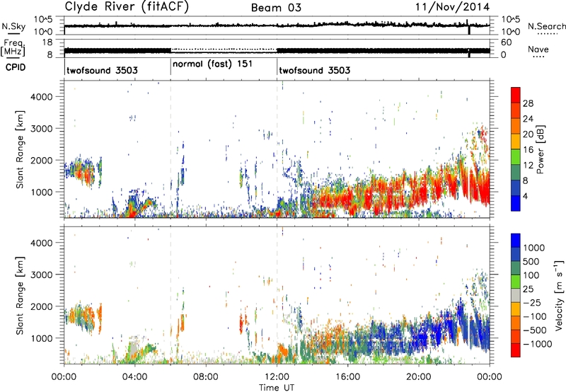Click the 'N.Search' legend label
This screenshot has height=392, width=566.
click(x=546, y=26)
